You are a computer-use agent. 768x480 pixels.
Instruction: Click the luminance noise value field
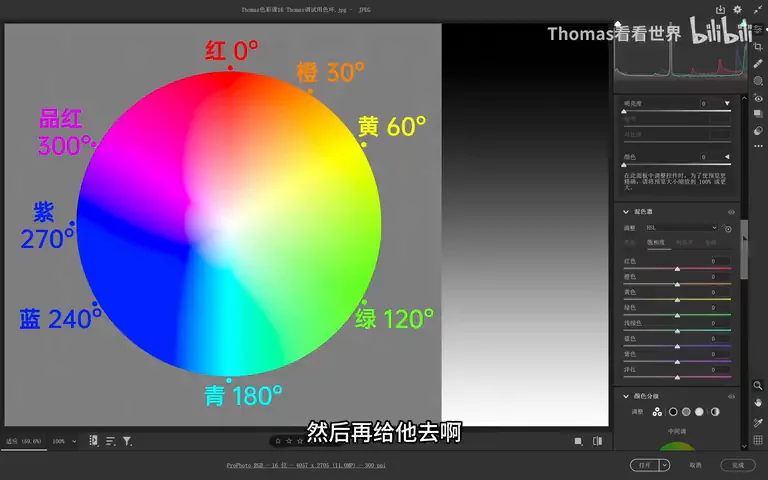[x=709, y=103]
